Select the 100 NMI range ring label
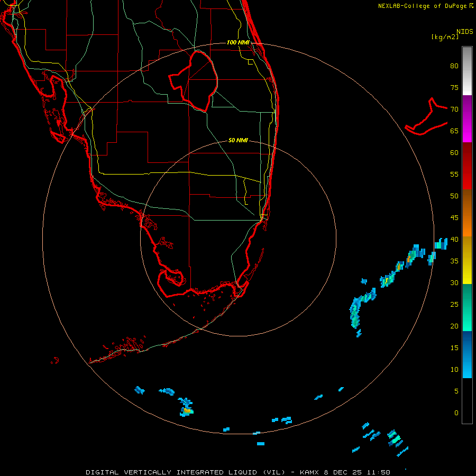476x476 pixels. click(239, 42)
